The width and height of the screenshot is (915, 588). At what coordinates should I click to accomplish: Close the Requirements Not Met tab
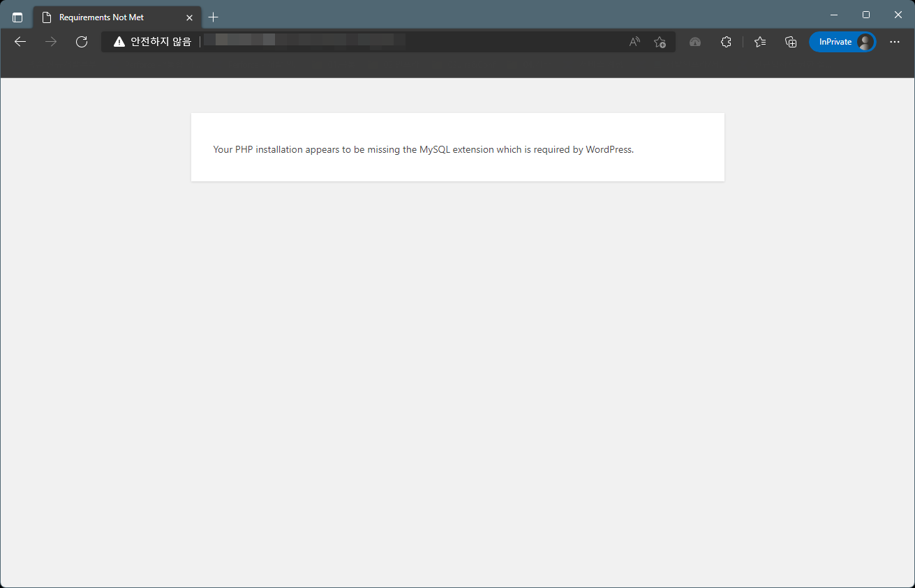tap(189, 17)
